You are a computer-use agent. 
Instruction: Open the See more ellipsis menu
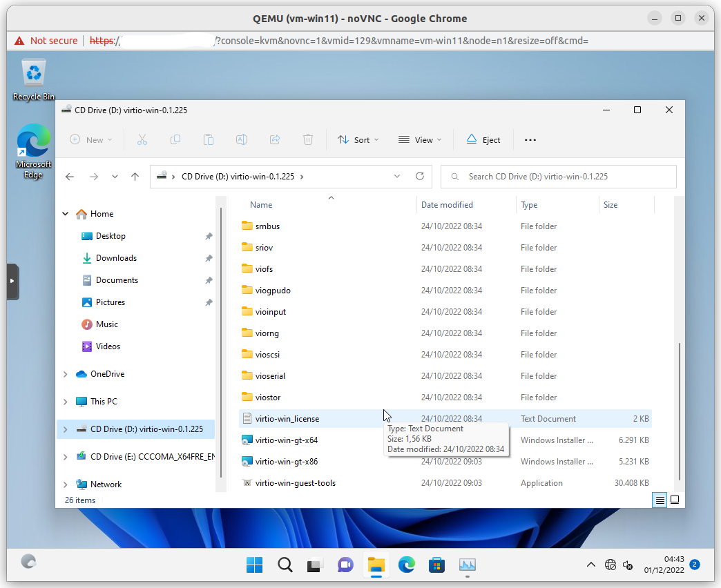pos(530,140)
